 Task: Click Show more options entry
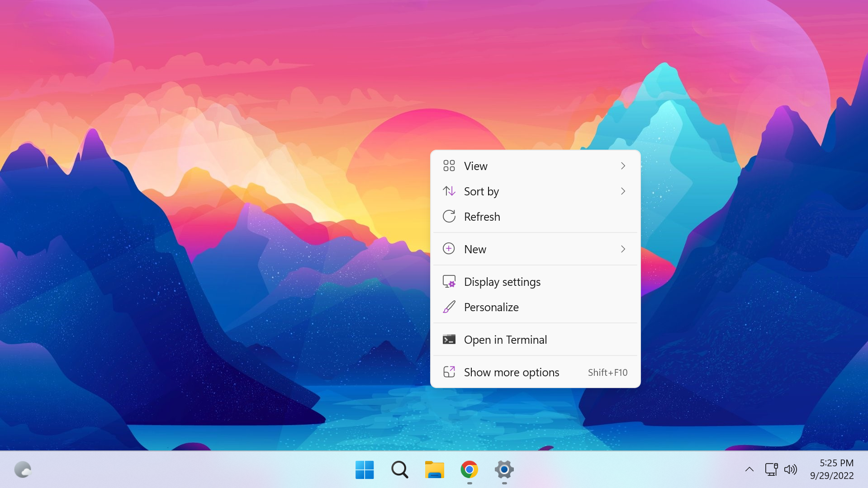click(511, 372)
